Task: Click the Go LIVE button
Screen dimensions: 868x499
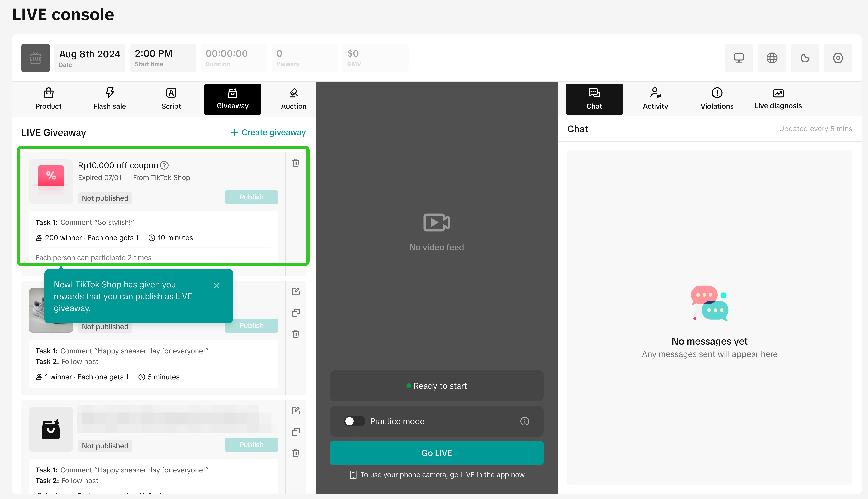Action: pos(437,453)
